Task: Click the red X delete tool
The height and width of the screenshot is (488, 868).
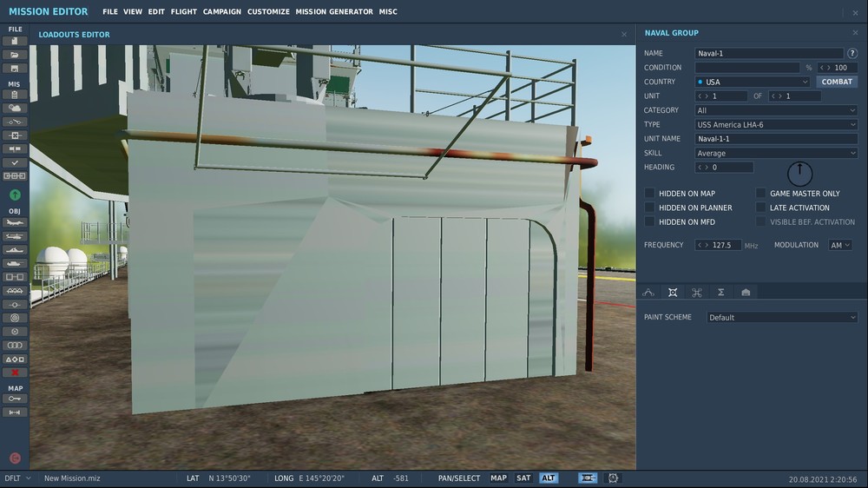Action: [15, 373]
